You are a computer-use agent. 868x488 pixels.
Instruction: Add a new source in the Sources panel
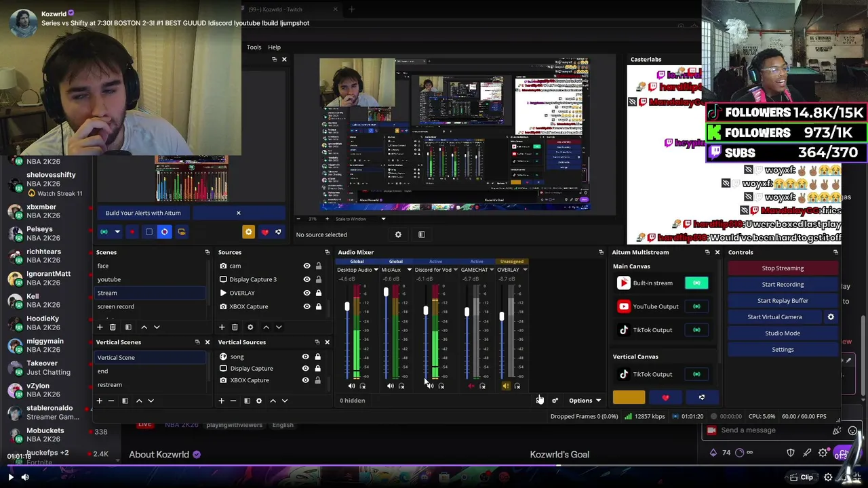pos(222,327)
